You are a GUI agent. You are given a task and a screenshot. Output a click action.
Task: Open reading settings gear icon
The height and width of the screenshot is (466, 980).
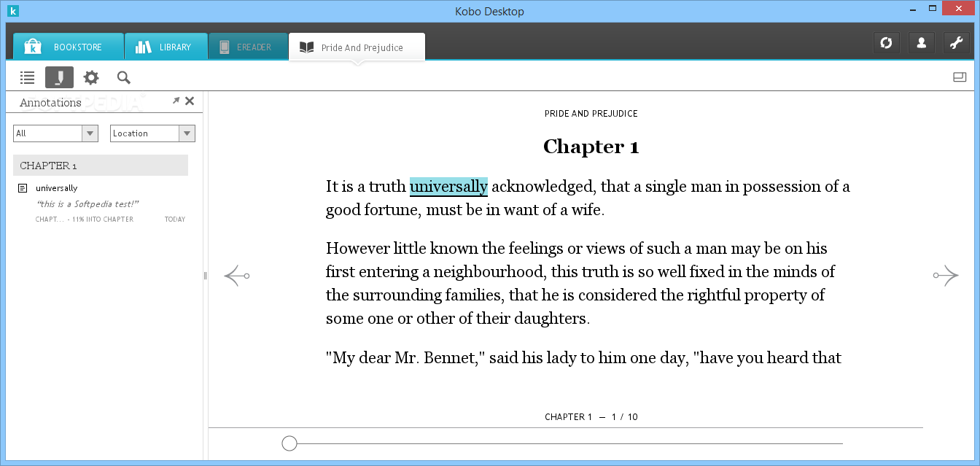91,77
